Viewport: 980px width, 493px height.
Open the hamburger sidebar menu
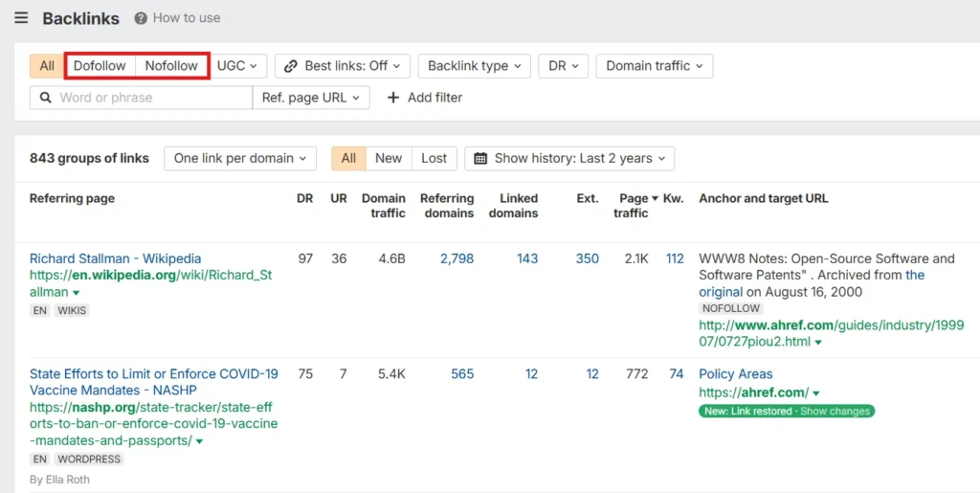(21, 18)
